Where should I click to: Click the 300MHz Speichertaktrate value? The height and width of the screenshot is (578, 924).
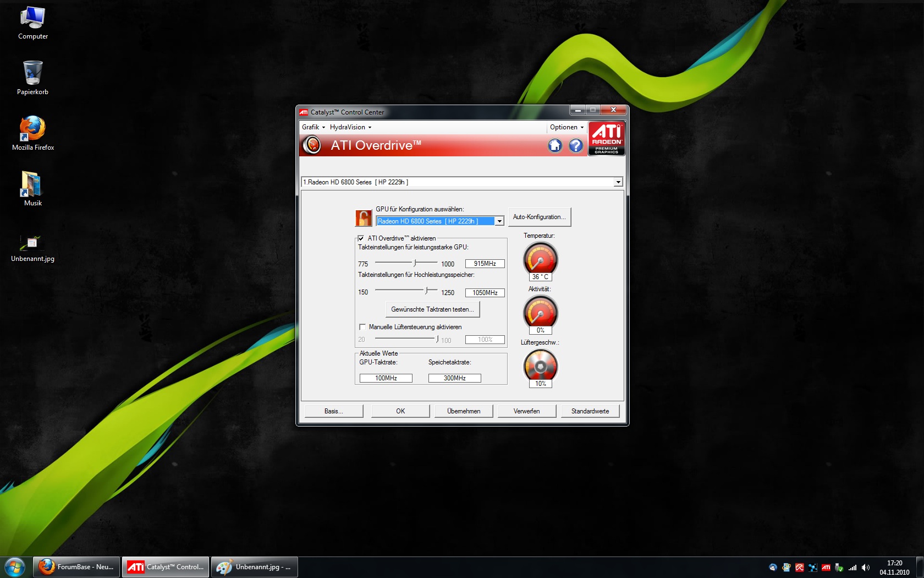click(455, 378)
